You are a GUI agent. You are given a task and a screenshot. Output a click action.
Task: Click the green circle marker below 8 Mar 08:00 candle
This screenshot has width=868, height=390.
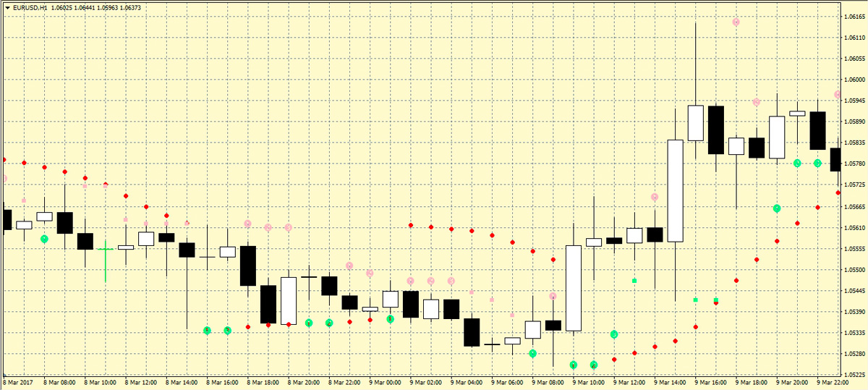[x=44, y=239]
